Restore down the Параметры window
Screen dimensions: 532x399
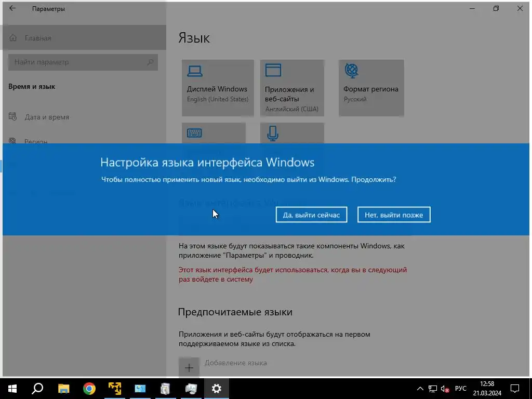click(496, 8)
